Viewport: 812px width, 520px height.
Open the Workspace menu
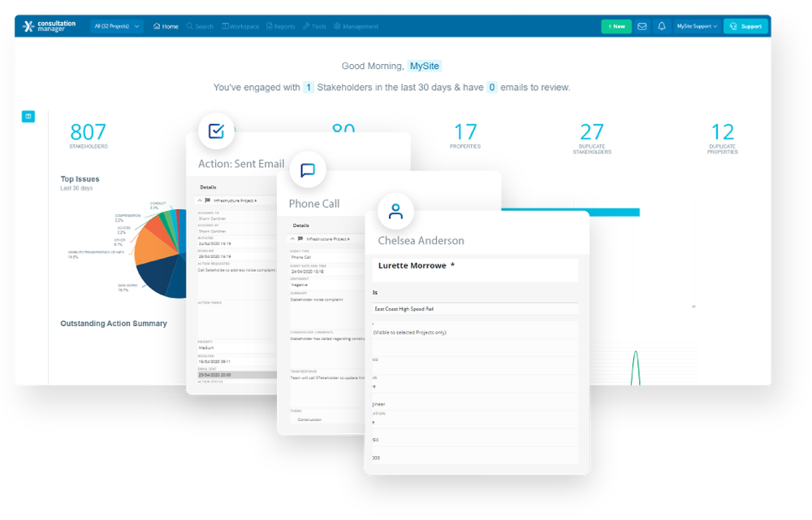tap(240, 27)
